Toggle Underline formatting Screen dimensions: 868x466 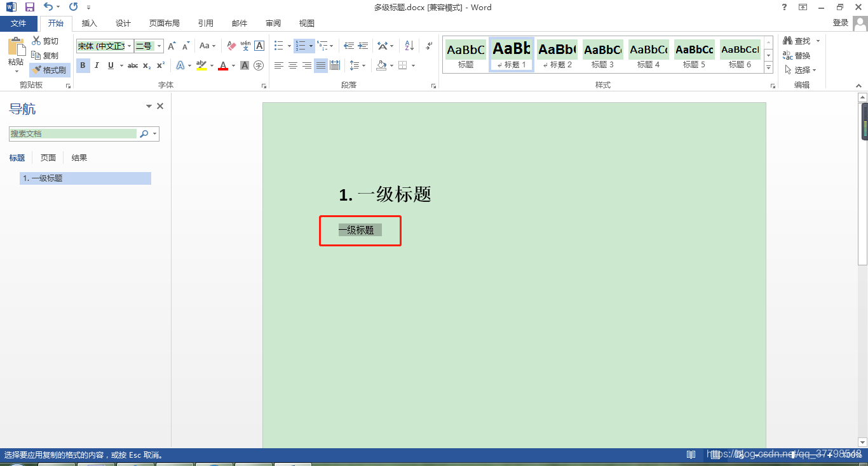pyautogui.click(x=111, y=65)
